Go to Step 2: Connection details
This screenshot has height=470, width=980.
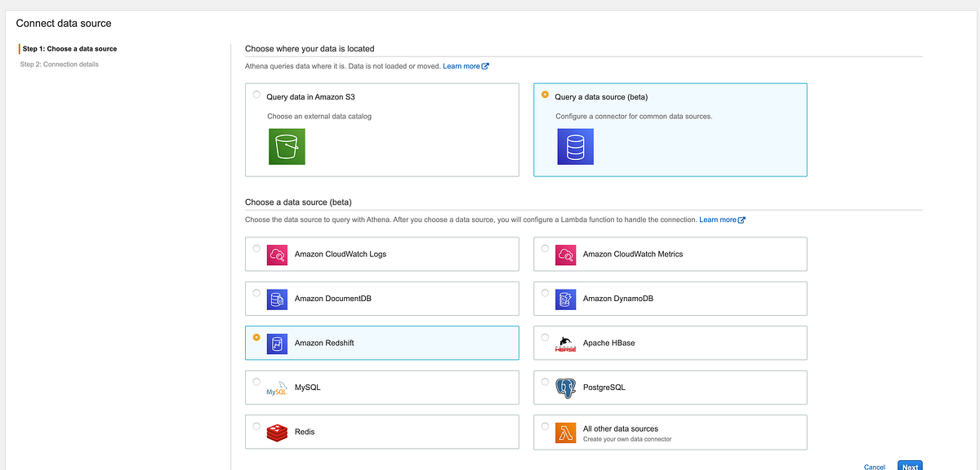click(59, 64)
